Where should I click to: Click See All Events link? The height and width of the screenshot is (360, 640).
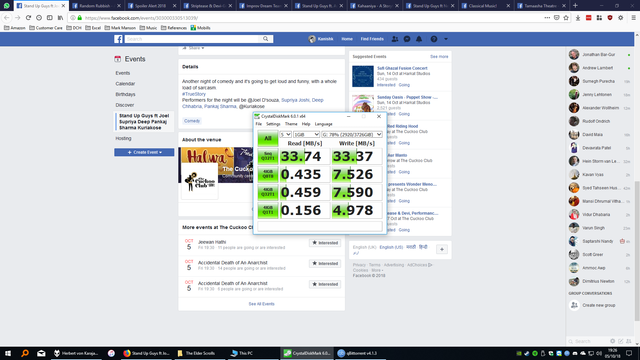tap(262, 304)
